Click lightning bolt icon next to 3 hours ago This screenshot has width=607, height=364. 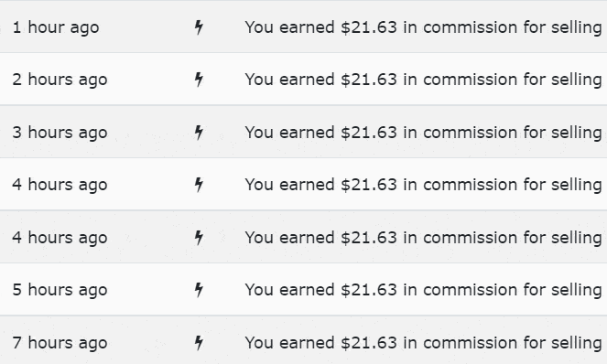point(199,133)
